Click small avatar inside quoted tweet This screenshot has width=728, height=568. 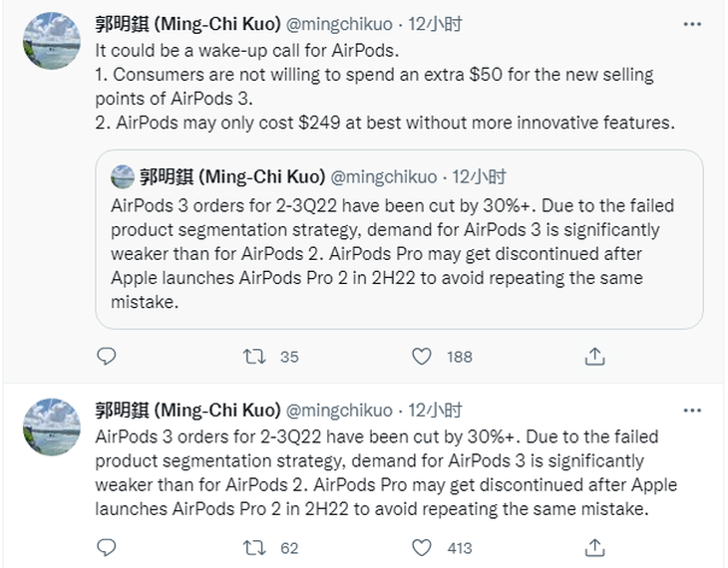tap(123, 176)
